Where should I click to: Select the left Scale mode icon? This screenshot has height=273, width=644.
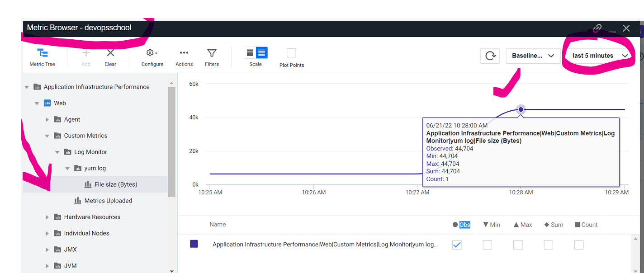coord(250,53)
